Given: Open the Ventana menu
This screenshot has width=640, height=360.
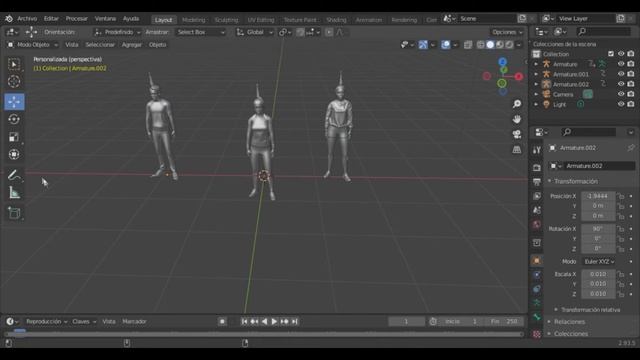Looking at the screenshot, I should click(105, 19).
